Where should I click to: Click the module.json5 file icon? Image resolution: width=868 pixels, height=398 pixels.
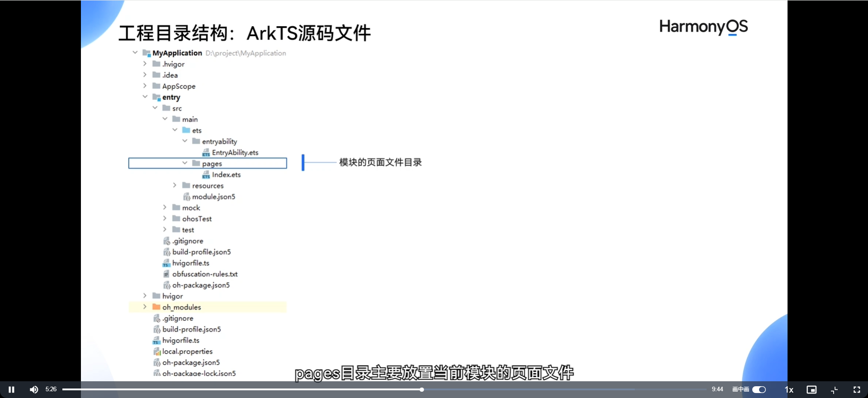(186, 197)
